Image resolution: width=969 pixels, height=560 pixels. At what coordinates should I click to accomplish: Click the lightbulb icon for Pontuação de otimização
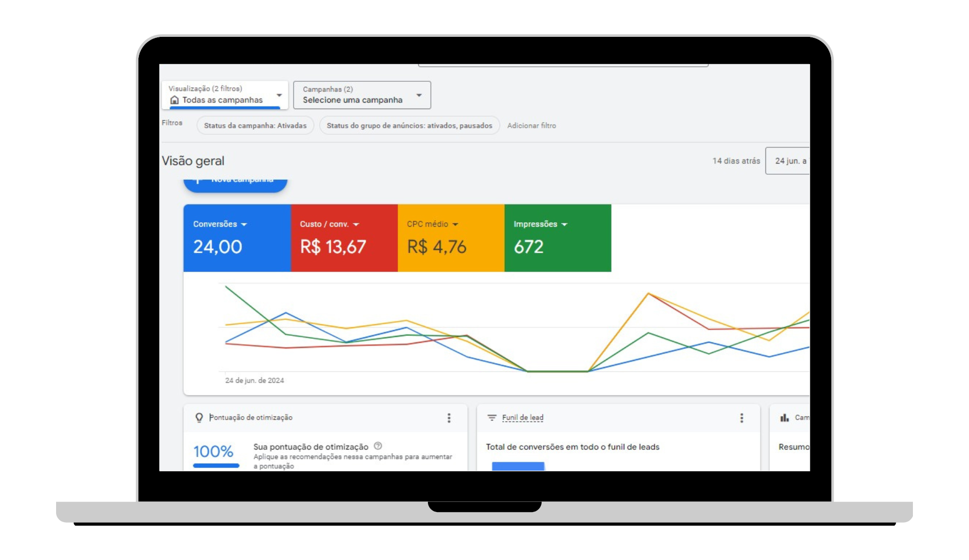pos(199,418)
